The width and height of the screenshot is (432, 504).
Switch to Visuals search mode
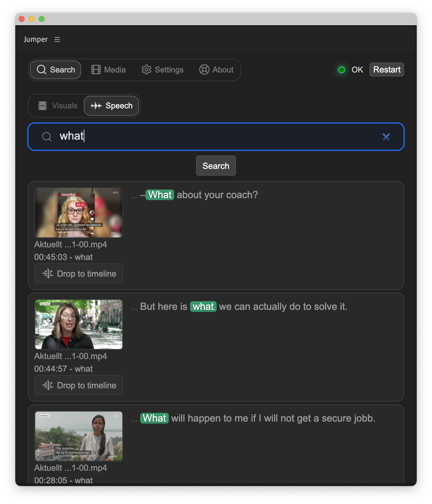[58, 106]
